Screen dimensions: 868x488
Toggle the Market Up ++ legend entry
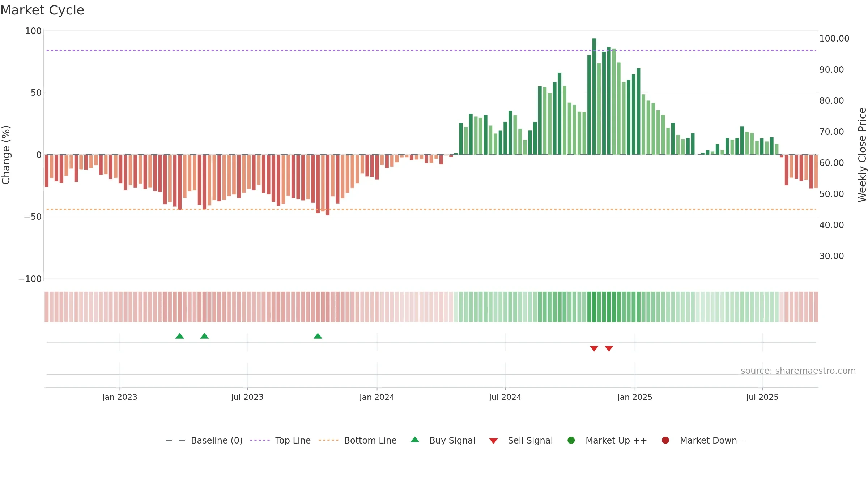pyautogui.click(x=607, y=440)
